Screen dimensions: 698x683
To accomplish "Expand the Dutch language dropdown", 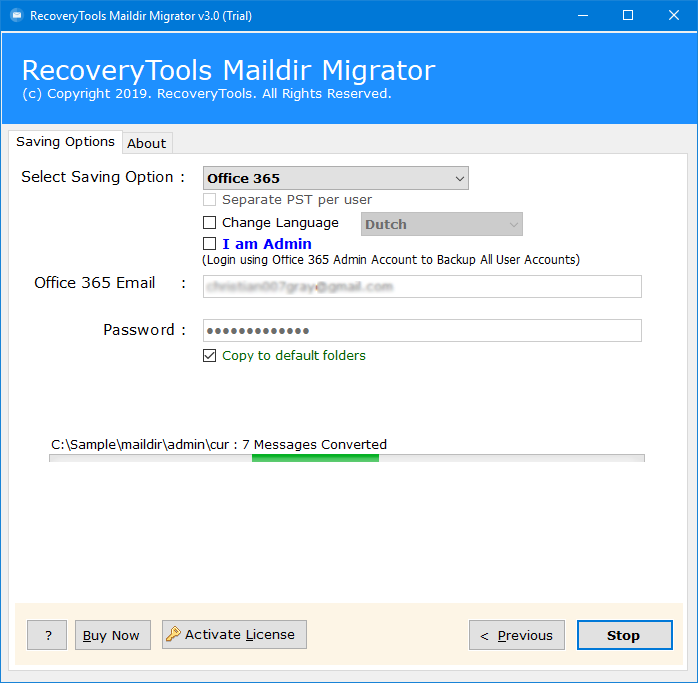I will tap(442, 224).
